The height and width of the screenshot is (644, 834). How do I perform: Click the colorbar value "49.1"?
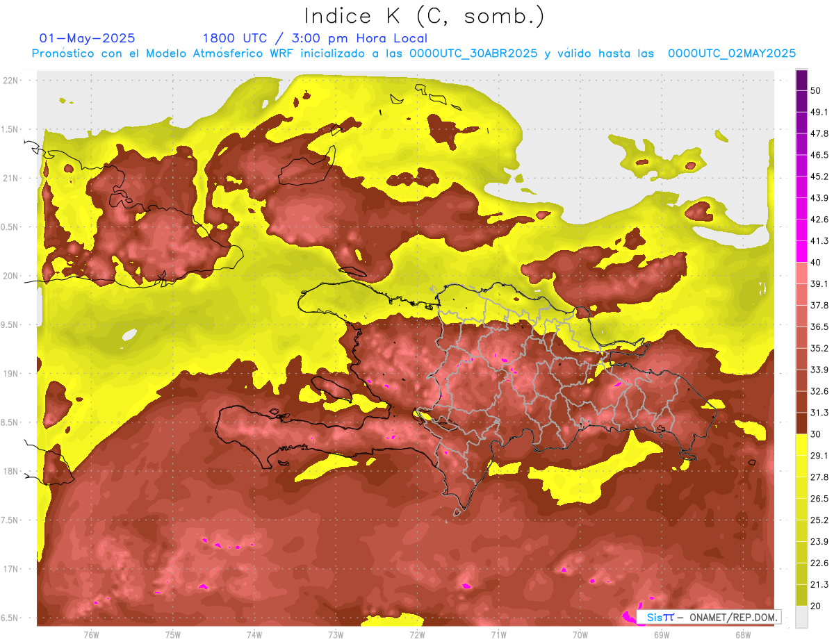tap(819, 112)
